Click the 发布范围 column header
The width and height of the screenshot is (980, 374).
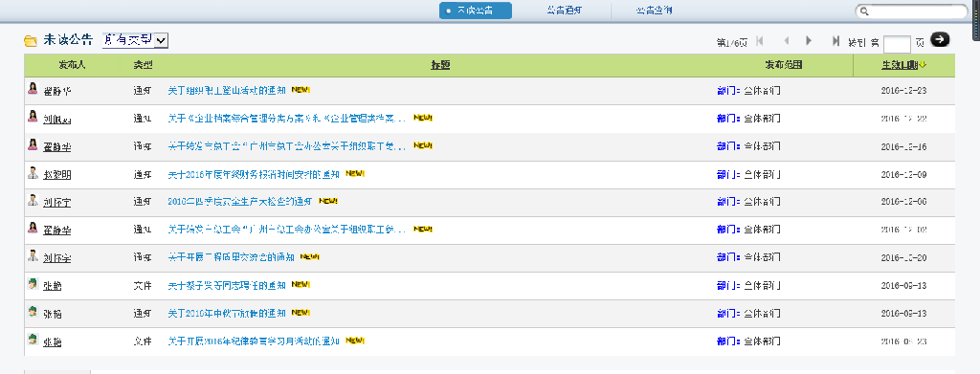coord(784,65)
